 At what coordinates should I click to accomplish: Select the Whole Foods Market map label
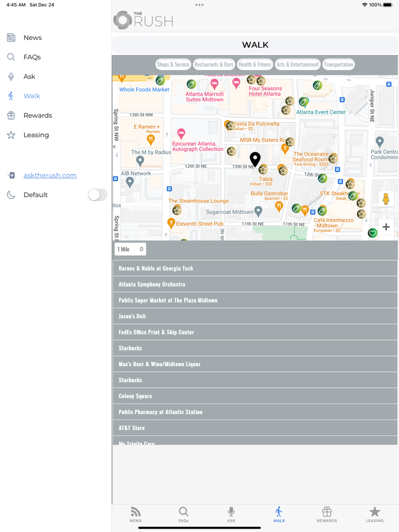click(144, 89)
